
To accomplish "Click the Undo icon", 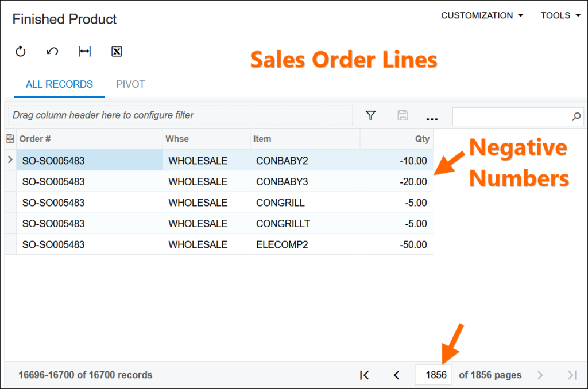I will coord(52,52).
